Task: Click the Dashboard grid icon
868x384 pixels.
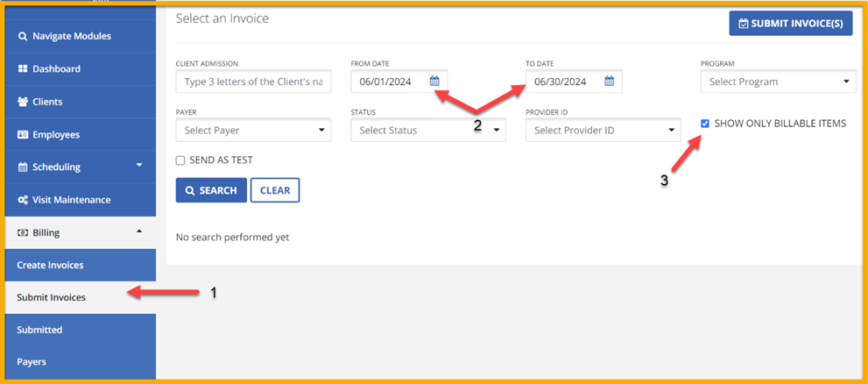Action: [23, 69]
